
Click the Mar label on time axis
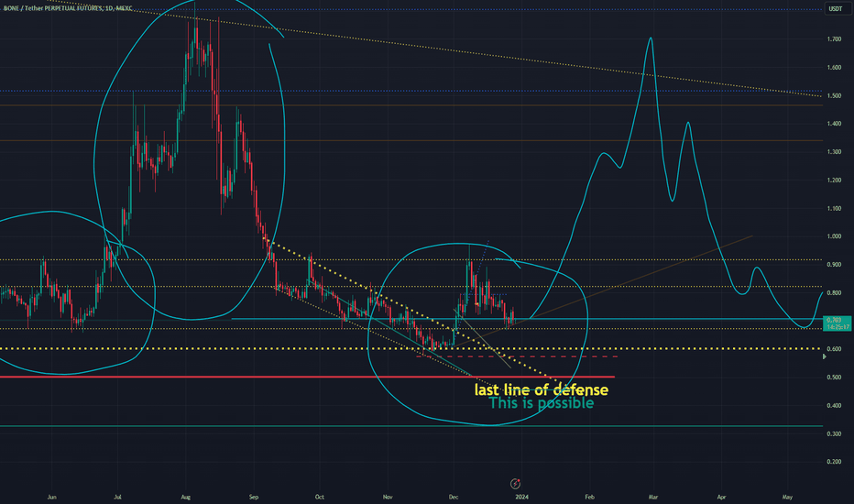(653, 497)
